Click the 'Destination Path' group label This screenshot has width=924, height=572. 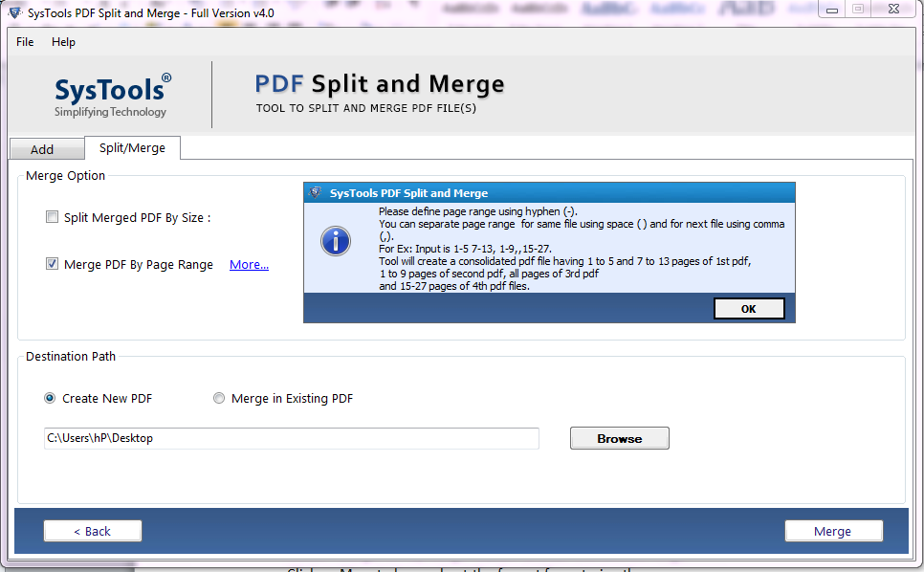coord(71,357)
